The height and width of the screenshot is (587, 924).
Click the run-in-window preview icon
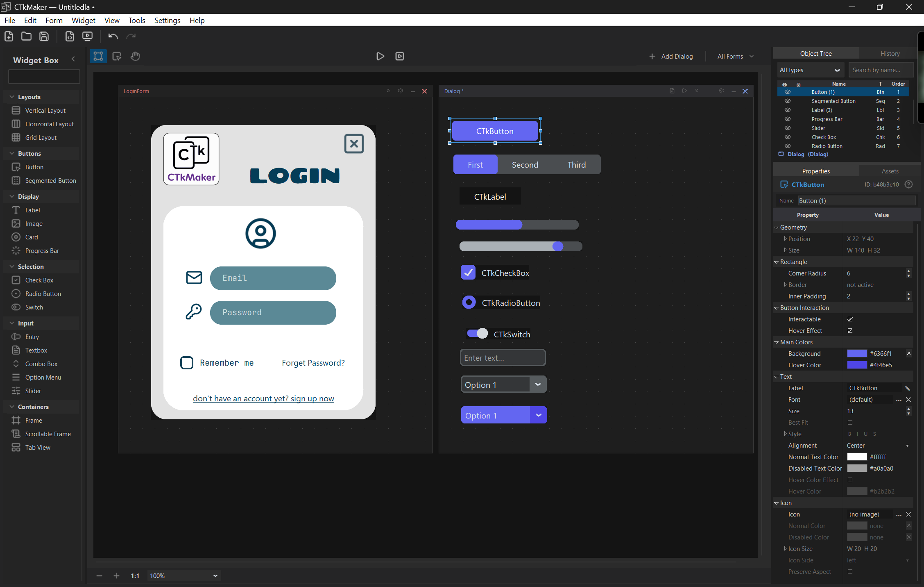pyautogui.click(x=400, y=56)
